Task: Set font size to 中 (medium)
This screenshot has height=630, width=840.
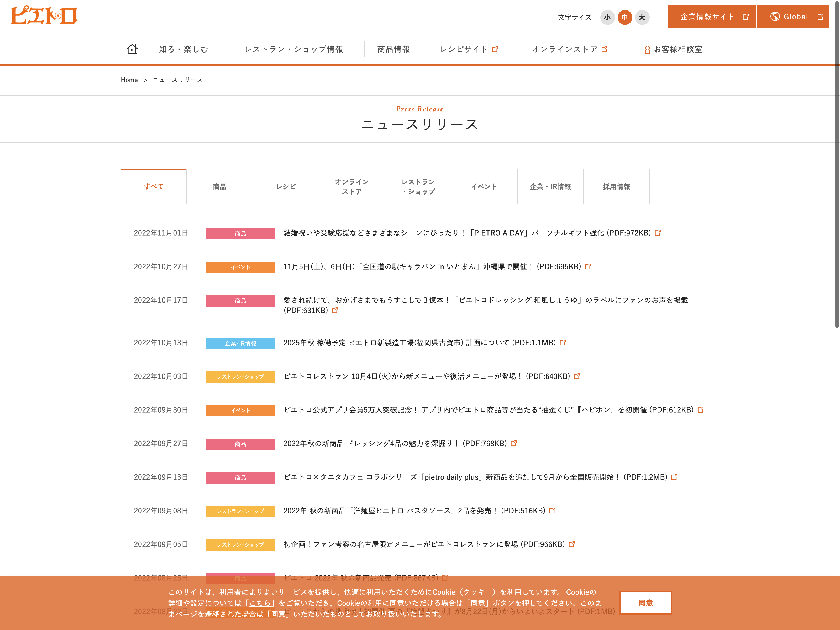Action: tap(625, 17)
